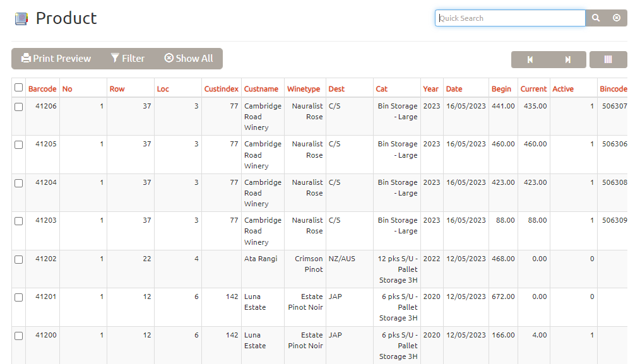Click barcode cell 41205
Viewport: 640px width, 364px height.
(x=45, y=144)
